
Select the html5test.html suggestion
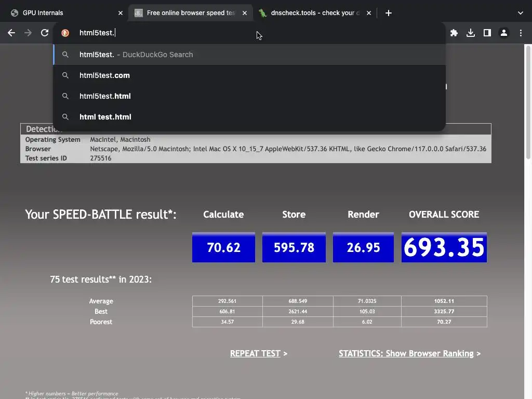[249, 96]
